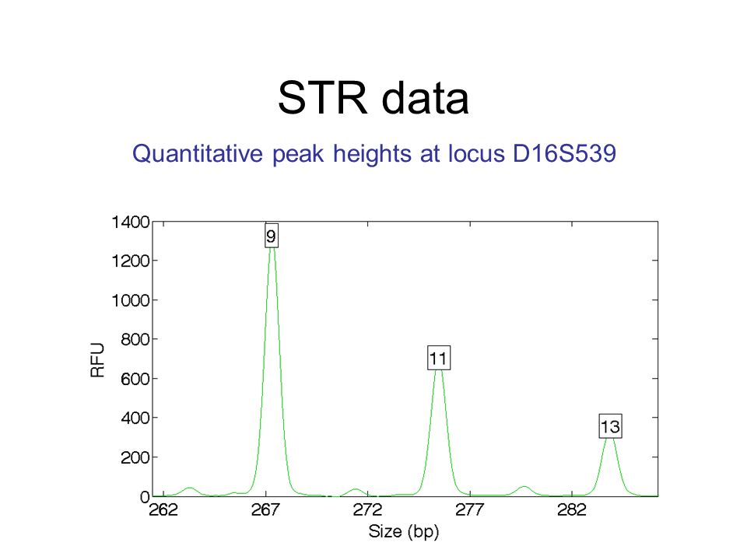Screen dimensions: 747x560
Task: Click the allele label 9 box
Action: coord(272,235)
